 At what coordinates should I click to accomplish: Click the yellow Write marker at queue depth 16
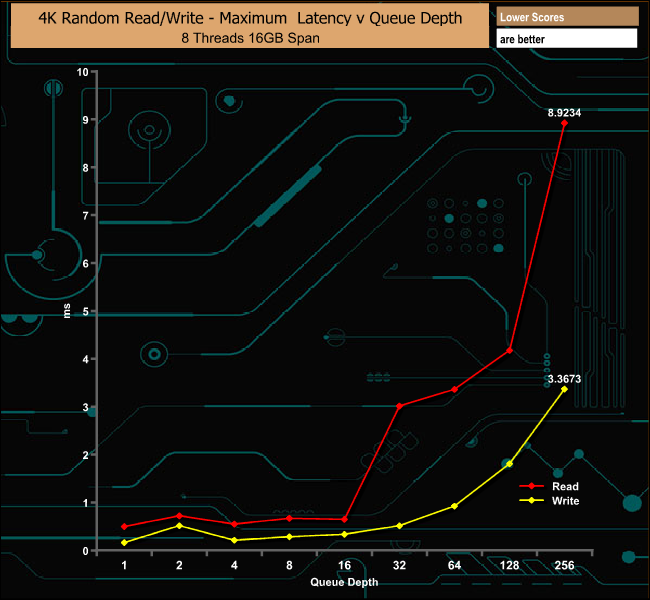coord(344,534)
